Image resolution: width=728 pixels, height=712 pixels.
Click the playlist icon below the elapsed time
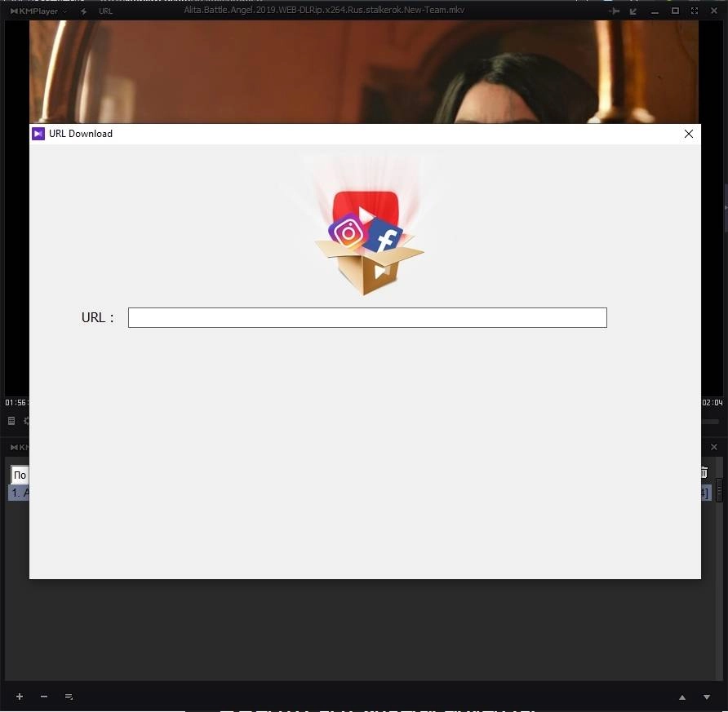point(11,421)
